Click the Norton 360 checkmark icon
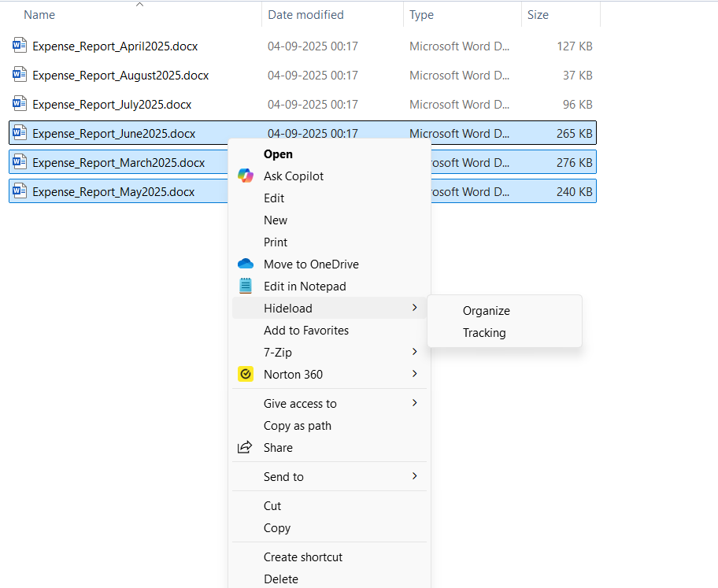The width and height of the screenshot is (718, 588). (246, 375)
